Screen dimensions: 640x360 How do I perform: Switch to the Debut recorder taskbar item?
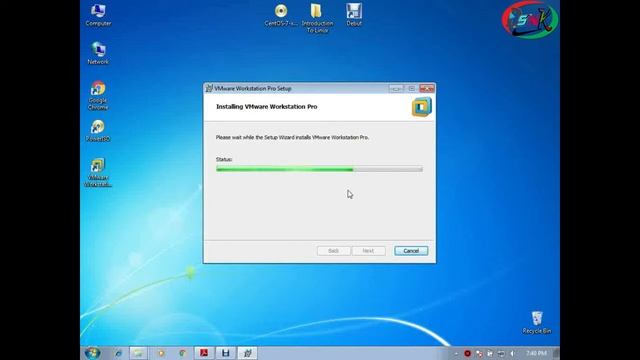click(225, 353)
